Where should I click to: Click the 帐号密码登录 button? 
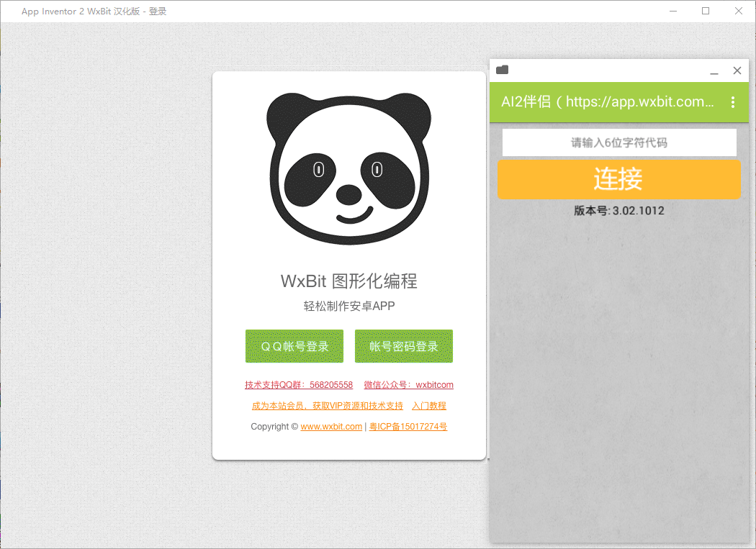click(x=403, y=346)
